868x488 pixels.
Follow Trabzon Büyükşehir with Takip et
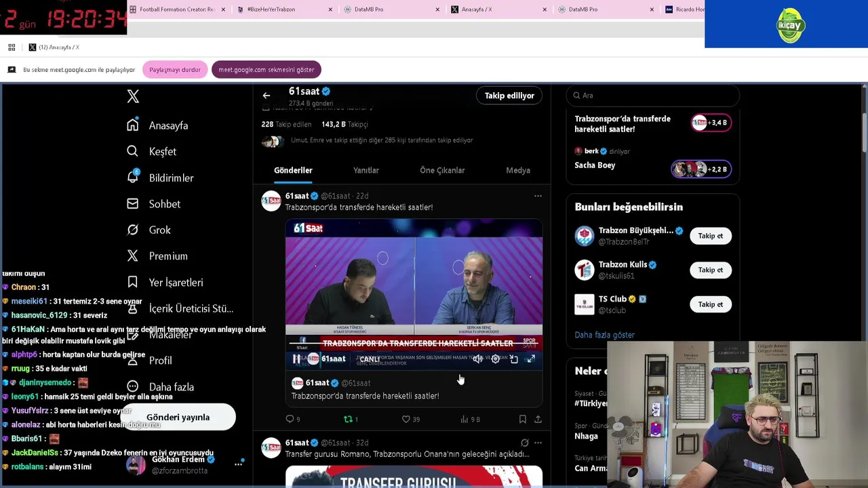[x=710, y=236]
